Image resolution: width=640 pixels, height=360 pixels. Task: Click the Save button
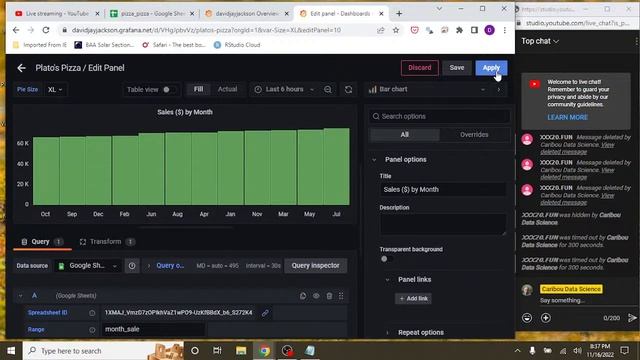(457, 68)
